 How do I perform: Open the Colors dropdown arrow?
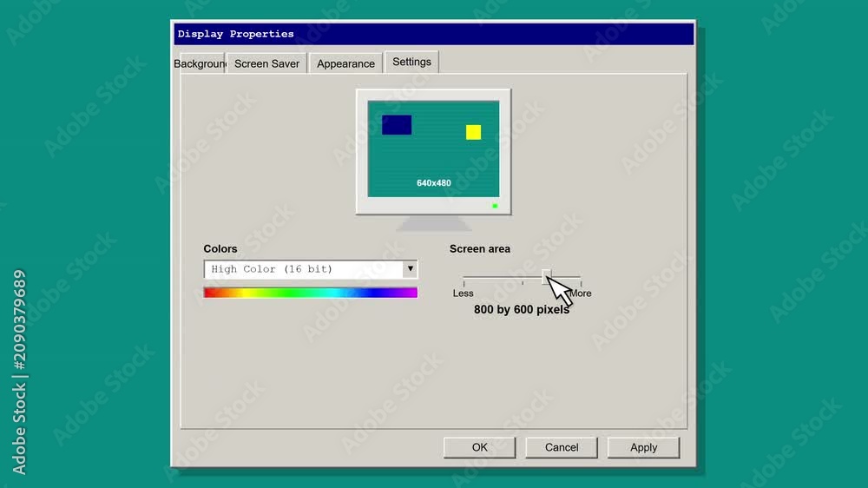(411, 268)
